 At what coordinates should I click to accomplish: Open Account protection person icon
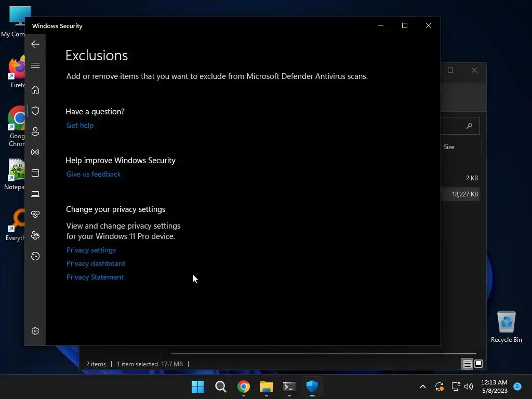click(x=35, y=131)
